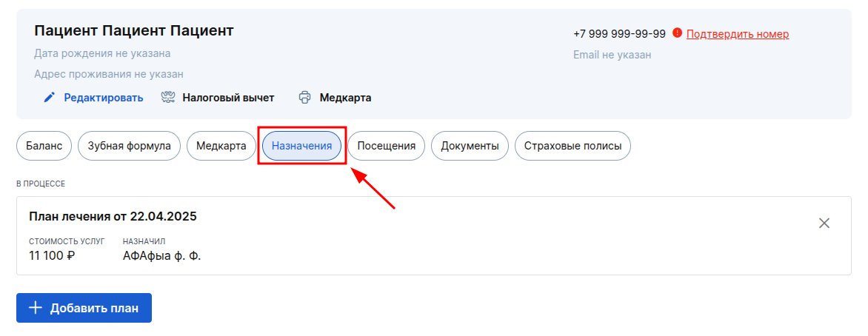Click the tax deduction emblem icon

pyautogui.click(x=167, y=98)
